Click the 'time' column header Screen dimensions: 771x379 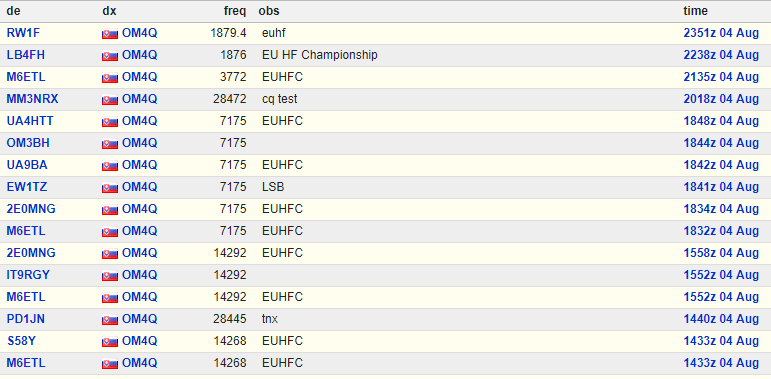(695, 11)
